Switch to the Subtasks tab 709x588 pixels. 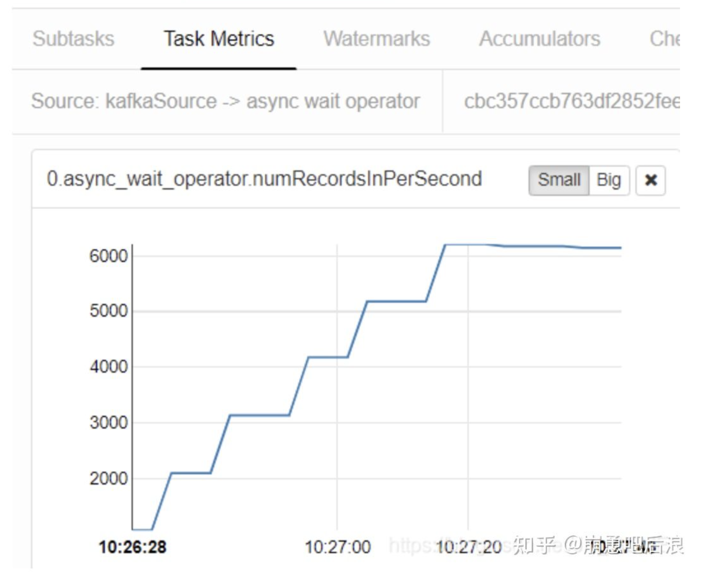[x=74, y=39]
